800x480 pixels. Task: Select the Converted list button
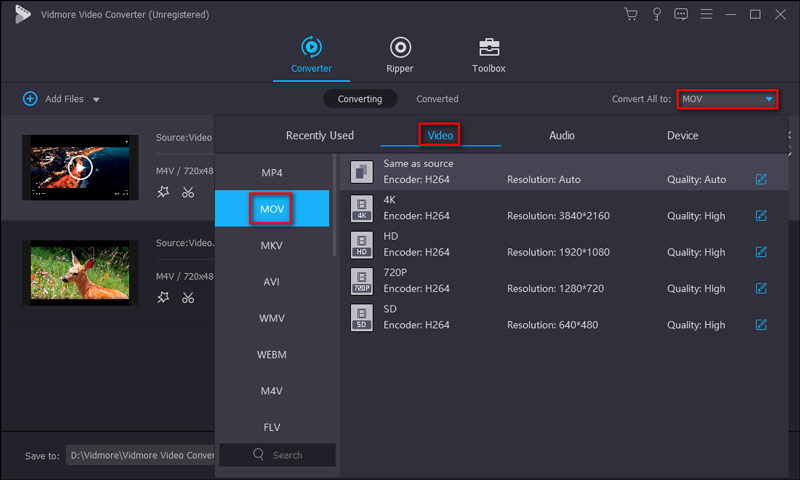[437, 99]
